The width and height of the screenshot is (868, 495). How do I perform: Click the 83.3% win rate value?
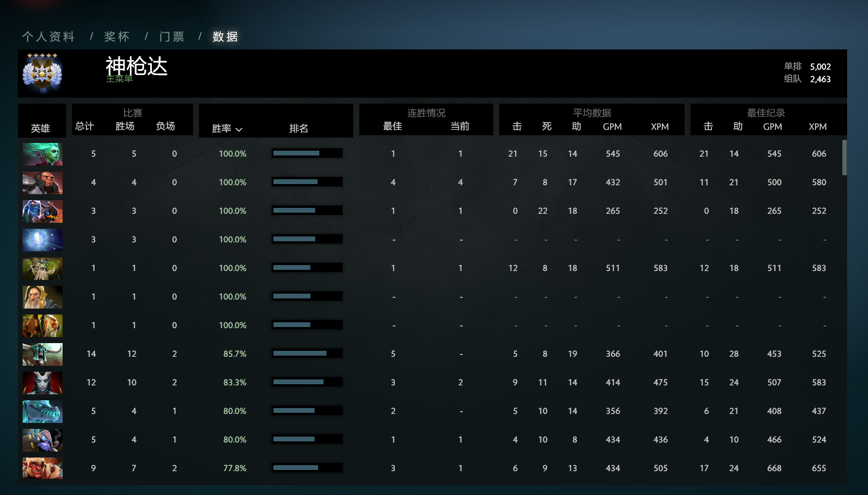pyautogui.click(x=235, y=382)
